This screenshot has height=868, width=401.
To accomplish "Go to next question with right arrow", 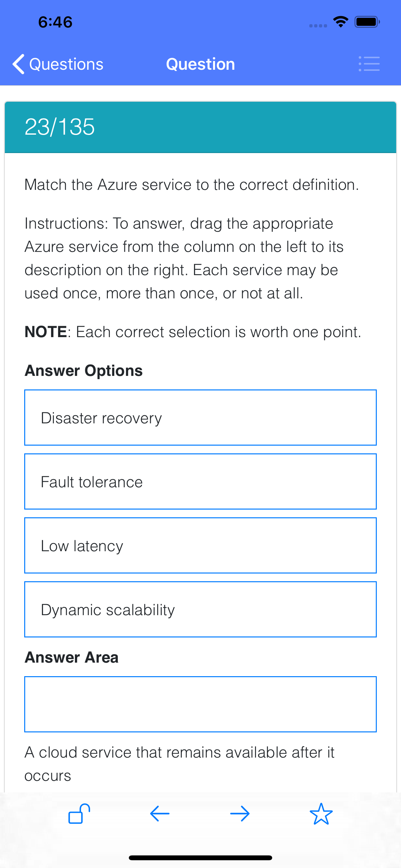I will 240,814.
